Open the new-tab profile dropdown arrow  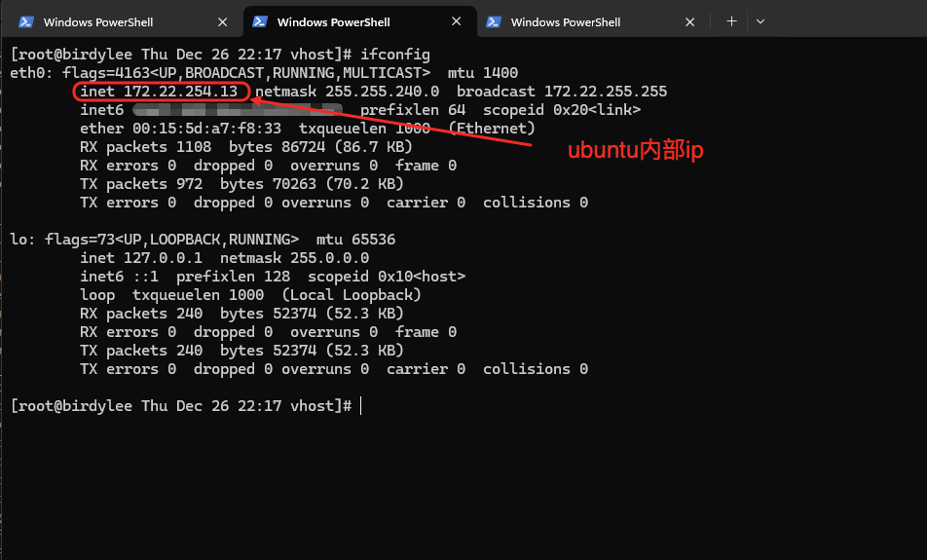(760, 21)
